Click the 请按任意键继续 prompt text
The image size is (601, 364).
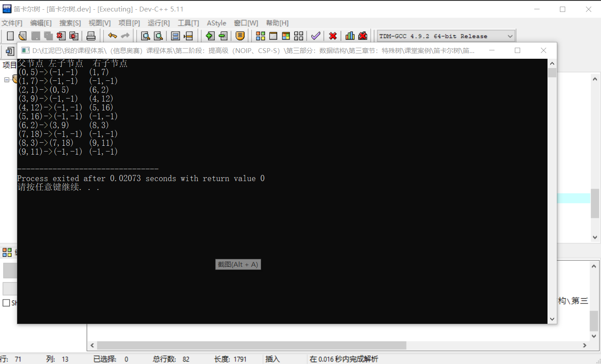pyautogui.click(x=58, y=187)
